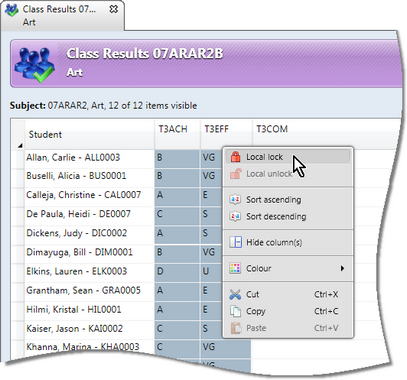Click the Sort descending Z-A icon
Screen dimensions: 407x380
point(235,216)
